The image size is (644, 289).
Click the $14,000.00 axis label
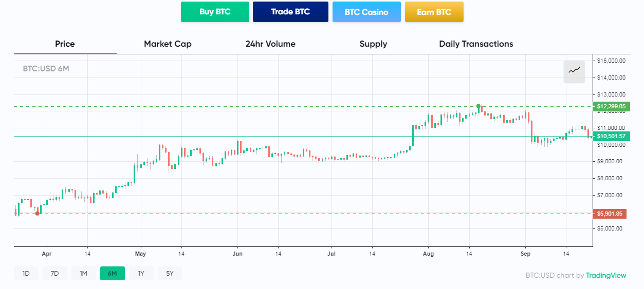(611, 78)
